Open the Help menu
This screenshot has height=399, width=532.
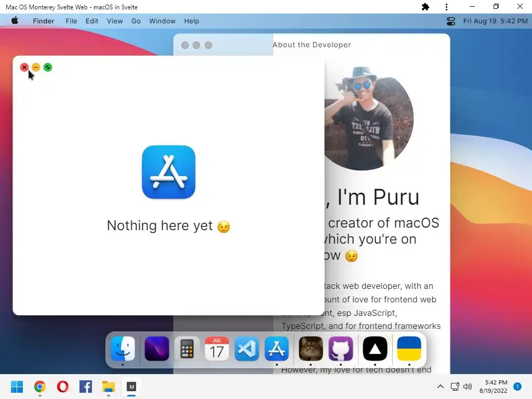coord(192,21)
